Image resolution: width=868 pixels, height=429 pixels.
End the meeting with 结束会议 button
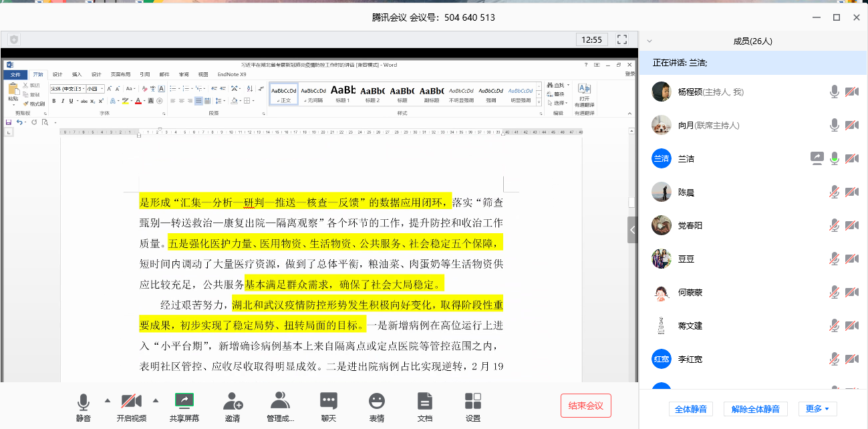(x=585, y=406)
